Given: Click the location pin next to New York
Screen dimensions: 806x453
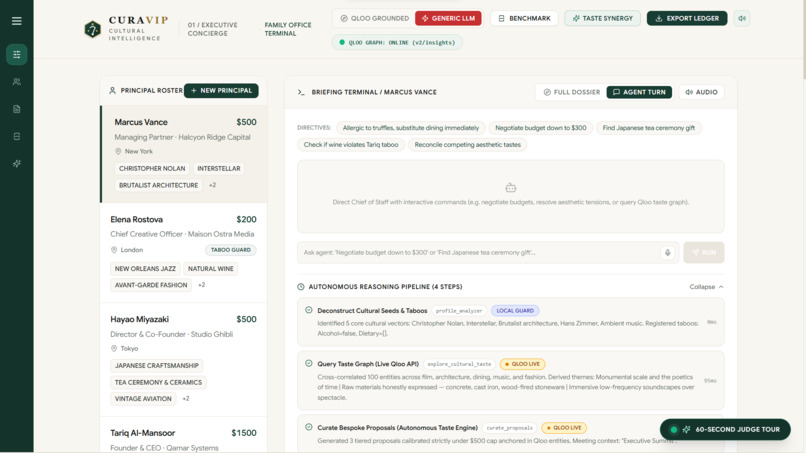Looking at the screenshot, I should tap(118, 151).
